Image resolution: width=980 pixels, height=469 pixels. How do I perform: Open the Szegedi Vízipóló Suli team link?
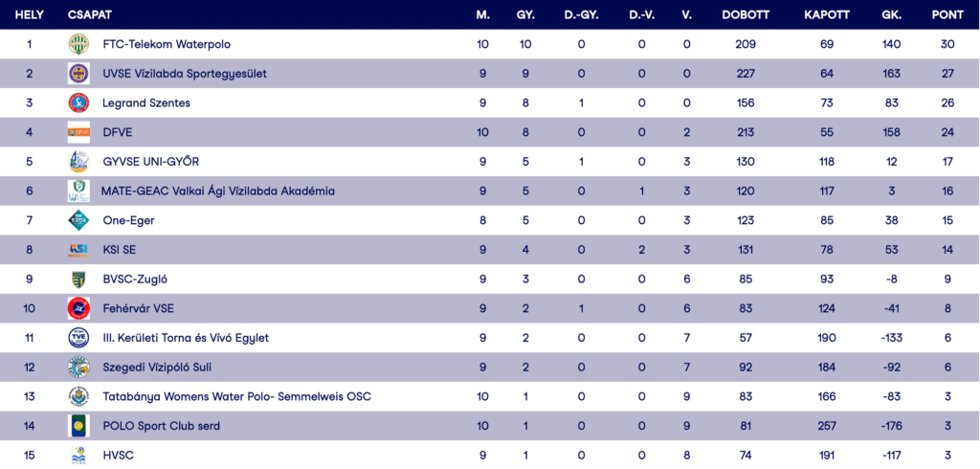pos(157,368)
